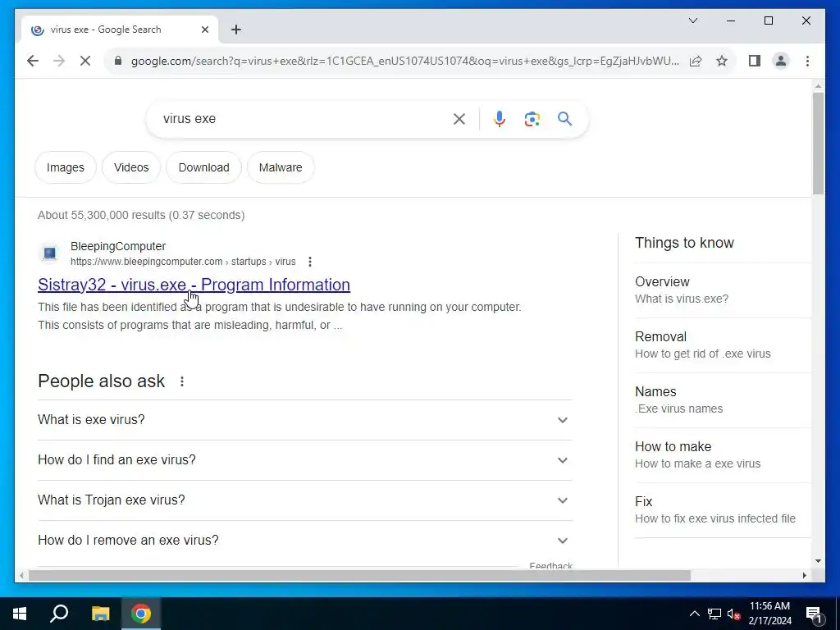Click the scroll-right arrow on horizontal scrollbar
Screen dimensions: 840x630
804,575
